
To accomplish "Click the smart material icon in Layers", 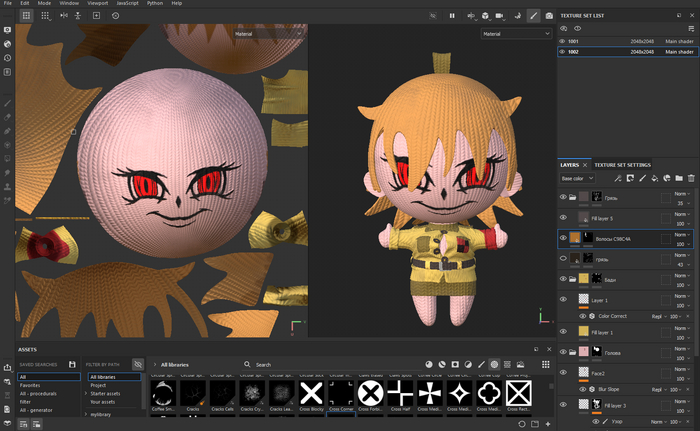I will coord(667,178).
